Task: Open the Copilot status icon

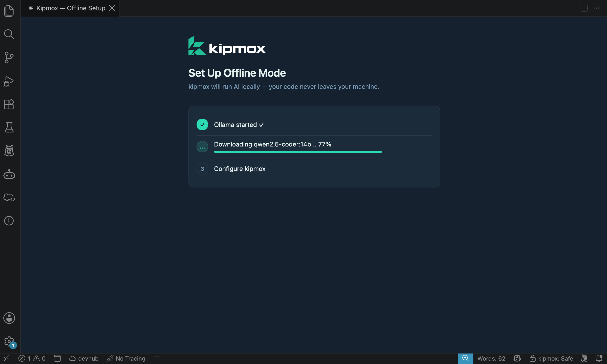Action: point(517,358)
